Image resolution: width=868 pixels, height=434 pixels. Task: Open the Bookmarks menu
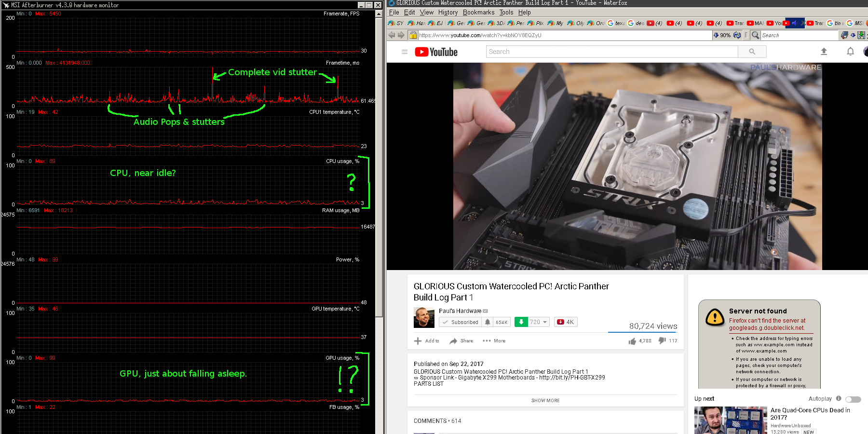click(x=478, y=13)
